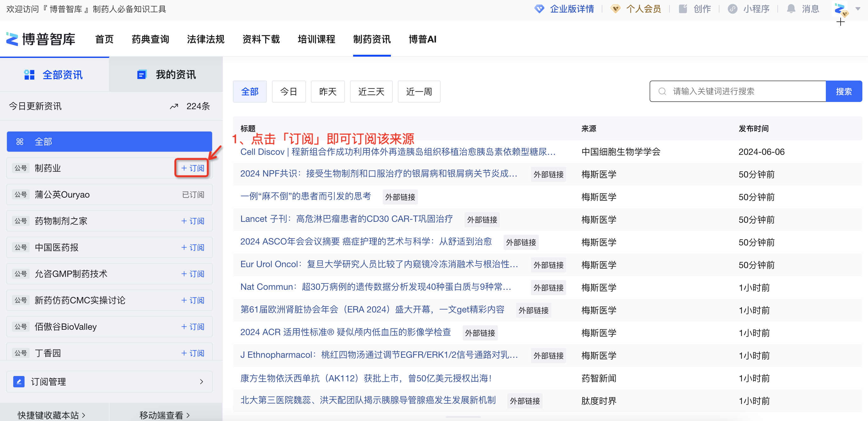Viewport: 868px width, 421px height.
Task: Open 第61届欧洲肾脏协会年会 article
Action: [x=372, y=310]
